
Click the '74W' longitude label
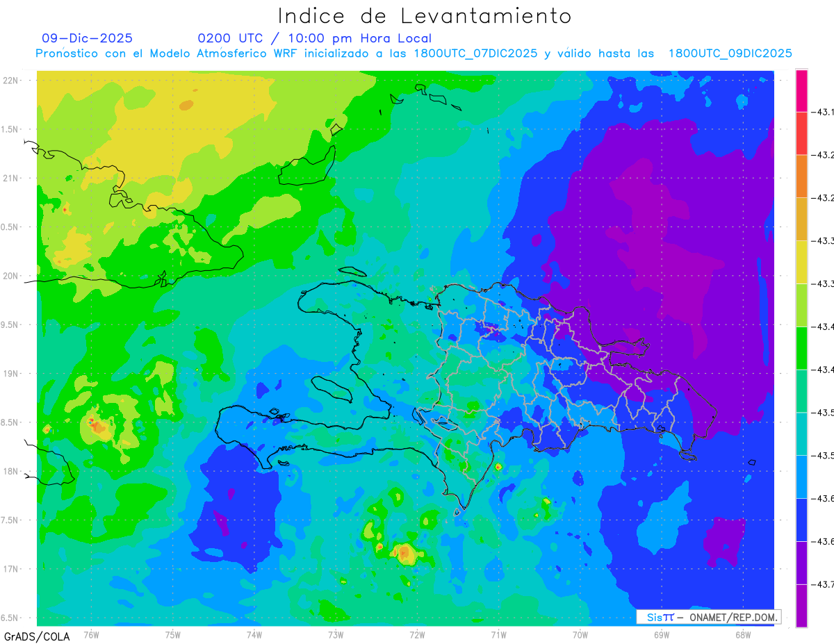254,634
